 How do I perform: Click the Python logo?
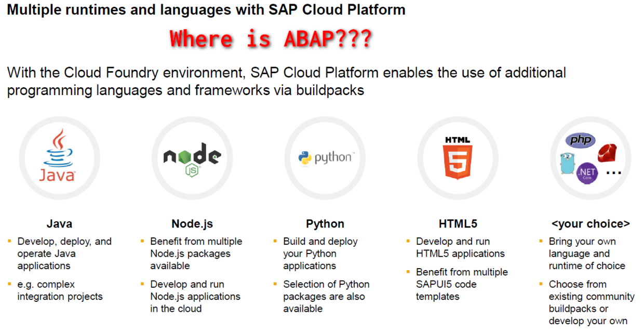(326, 157)
